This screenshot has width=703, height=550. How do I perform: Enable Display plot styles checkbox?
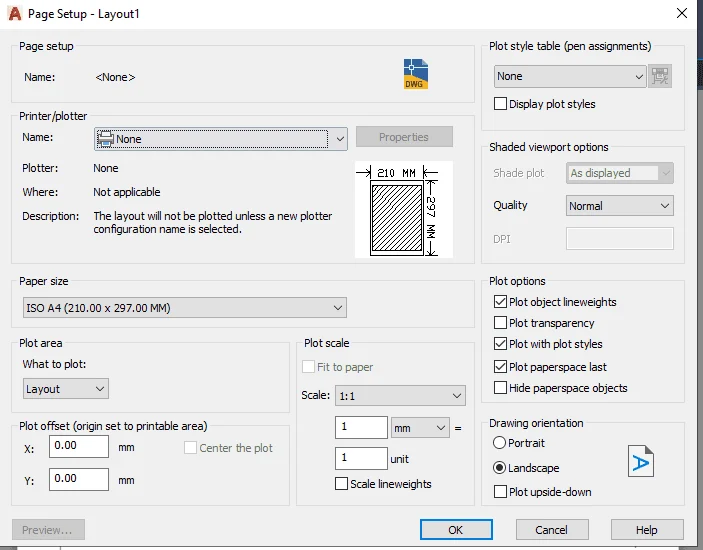[x=500, y=104]
